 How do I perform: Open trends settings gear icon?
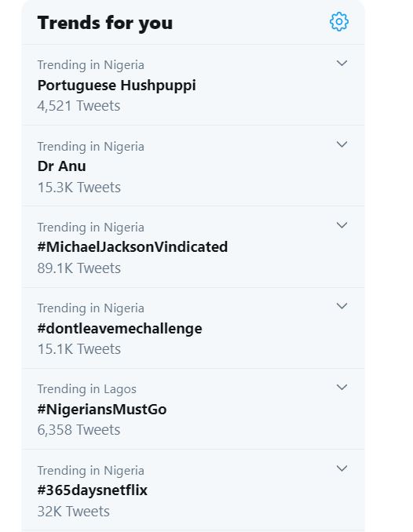[339, 22]
